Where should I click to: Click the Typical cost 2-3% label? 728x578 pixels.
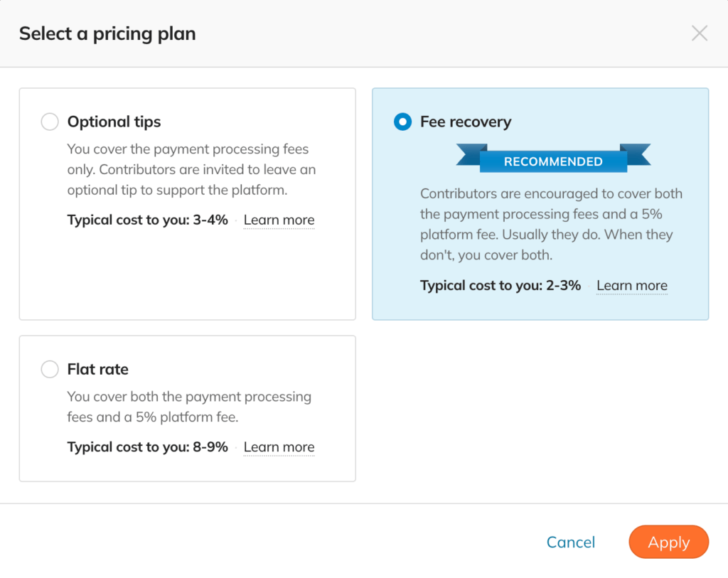click(500, 286)
